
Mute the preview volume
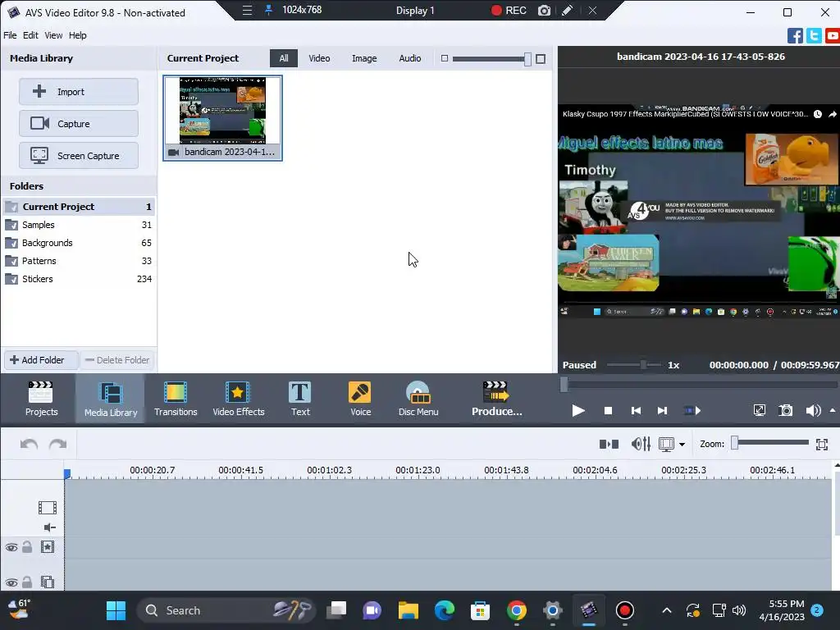[813, 411]
